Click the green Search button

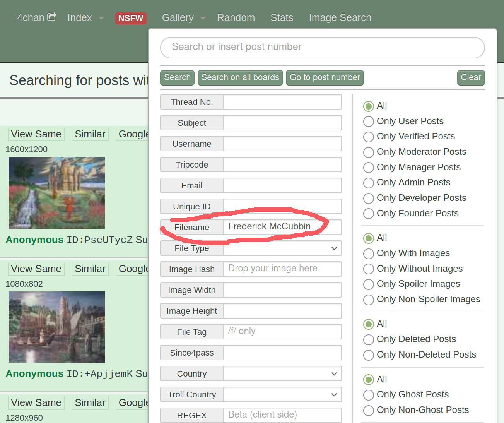[x=177, y=77]
